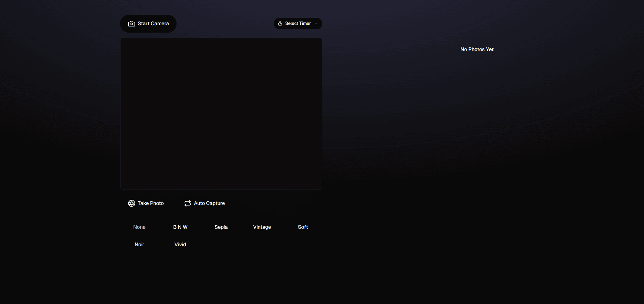This screenshot has width=644, height=304.
Task: Click the Auto Capture button
Action: [x=204, y=203]
